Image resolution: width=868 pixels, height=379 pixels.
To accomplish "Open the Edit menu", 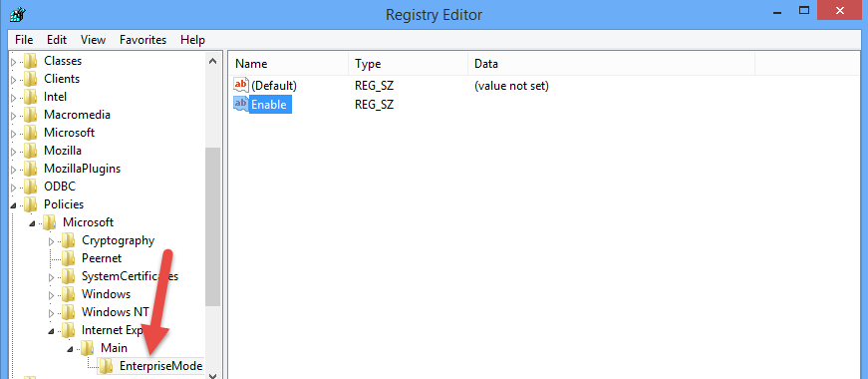I will pyautogui.click(x=57, y=40).
